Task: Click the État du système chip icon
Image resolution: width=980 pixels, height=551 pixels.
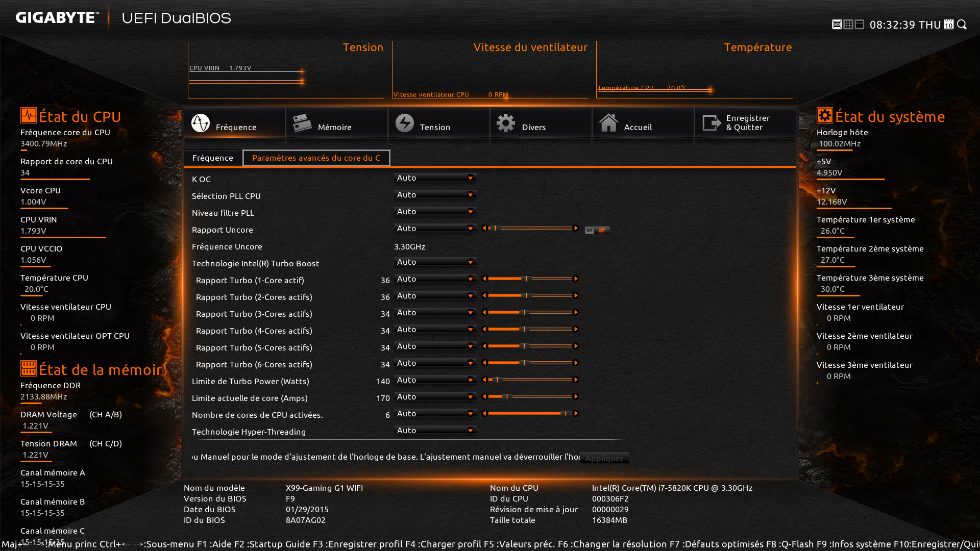Action: [824, 115]
